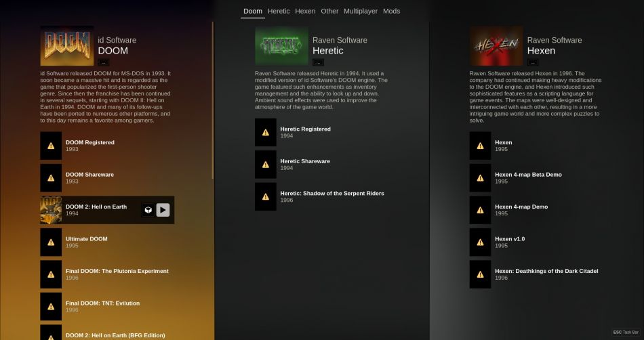Switch to the Hexen tab
This screenshot has width=644, height=340.
click(x=305, y=11)
